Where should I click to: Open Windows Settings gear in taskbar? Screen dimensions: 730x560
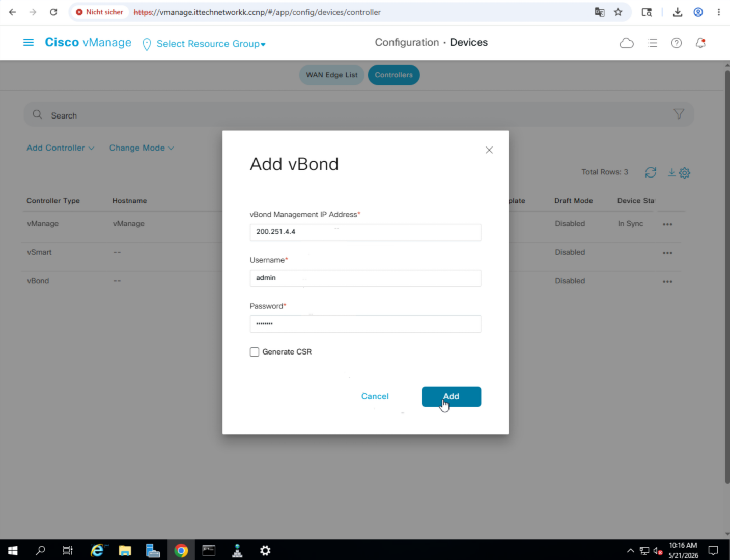pyautogui.click(x=265, y=550)
